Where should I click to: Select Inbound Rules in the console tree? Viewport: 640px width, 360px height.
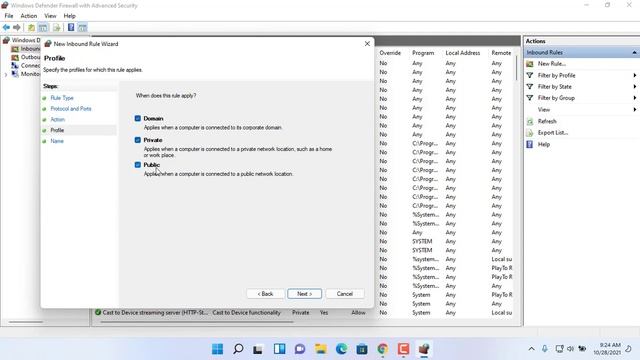coord(26,49)
